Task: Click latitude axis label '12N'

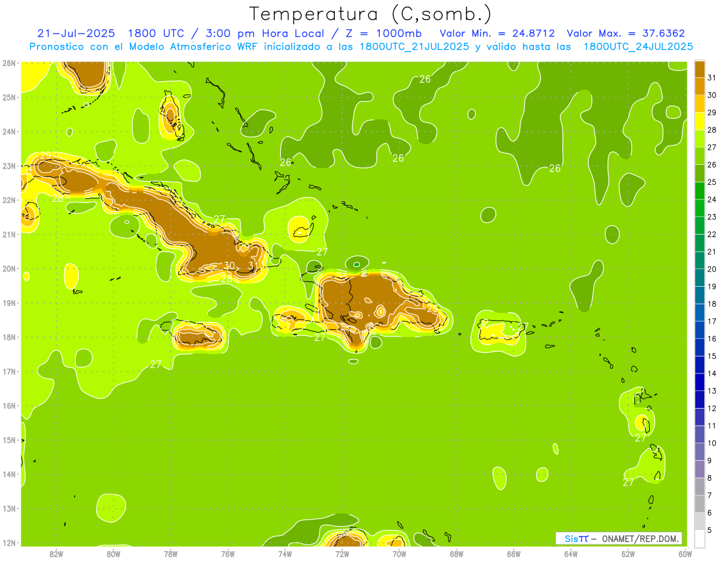Action: (x=8, y=543)
